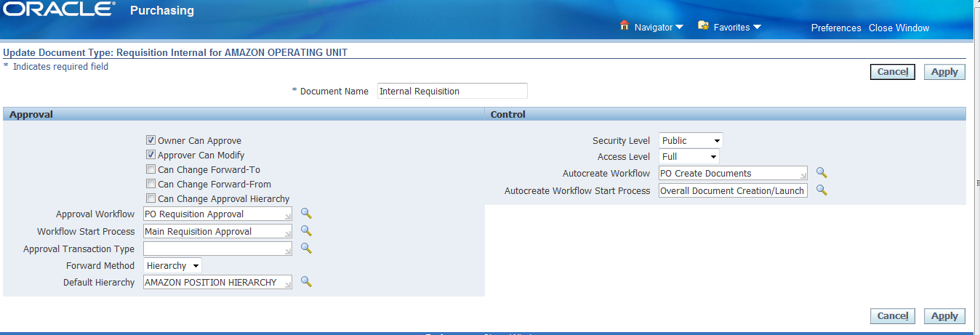This screenshot has height=335, width=980.
Task: Enable Can Change Approval Hierarchy checkbox
Action: click(151, 198)
